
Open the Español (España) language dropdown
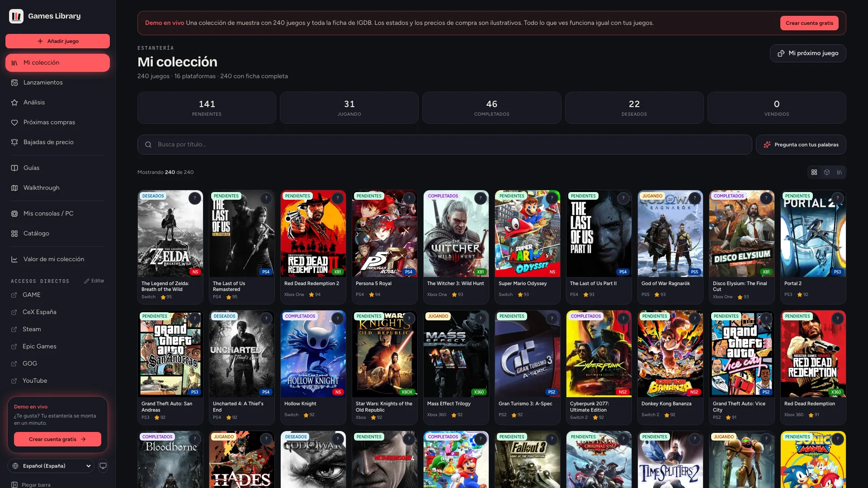(x=51, y=466)
